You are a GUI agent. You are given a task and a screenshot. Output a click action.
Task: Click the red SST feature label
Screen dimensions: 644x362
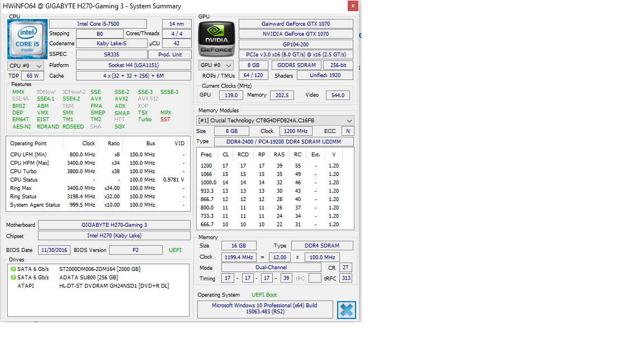coord(165,120)
